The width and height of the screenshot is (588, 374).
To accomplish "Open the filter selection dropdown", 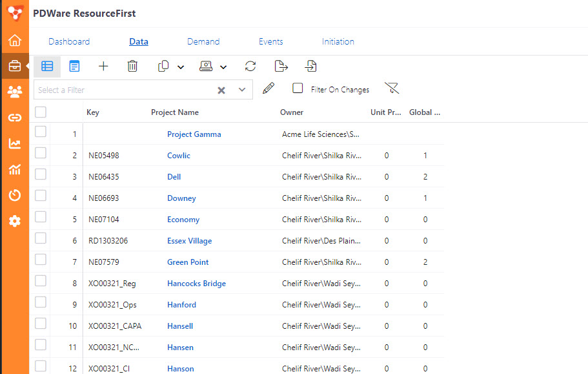I will 243,90.
